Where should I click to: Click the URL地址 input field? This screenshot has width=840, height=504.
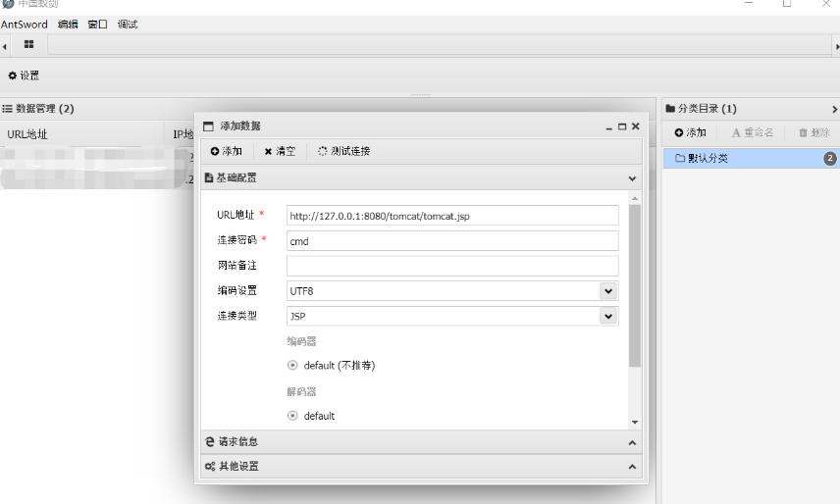click(452, 216)
